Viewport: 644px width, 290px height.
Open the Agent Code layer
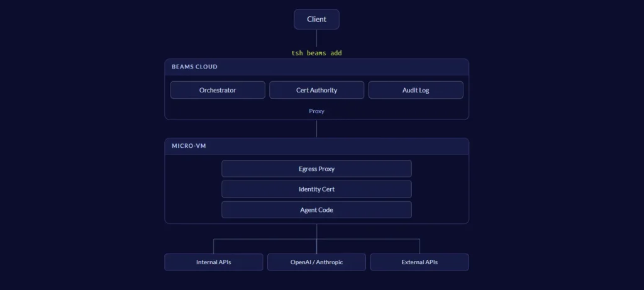coord(316,209)
